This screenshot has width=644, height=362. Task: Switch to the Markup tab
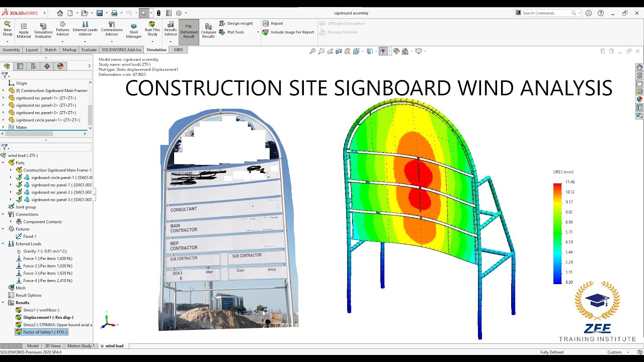69,50
